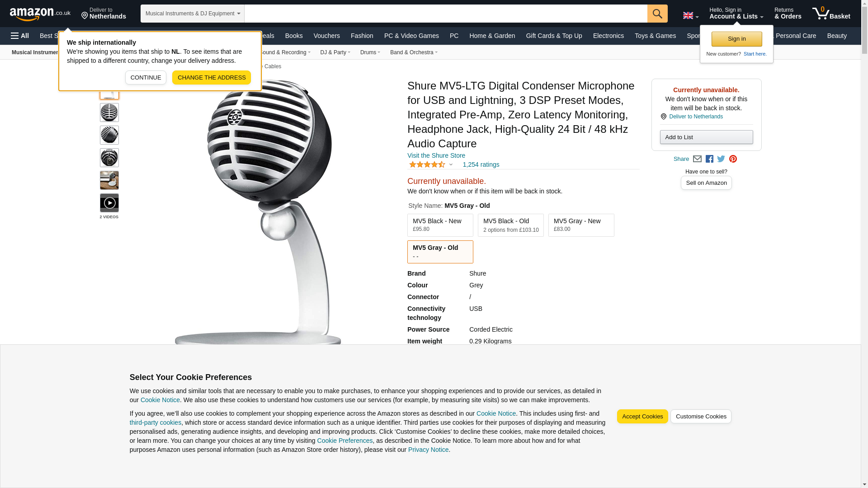Share product on Facebook
This screenshot has height=488, width=868.
[x=709, y=159]
